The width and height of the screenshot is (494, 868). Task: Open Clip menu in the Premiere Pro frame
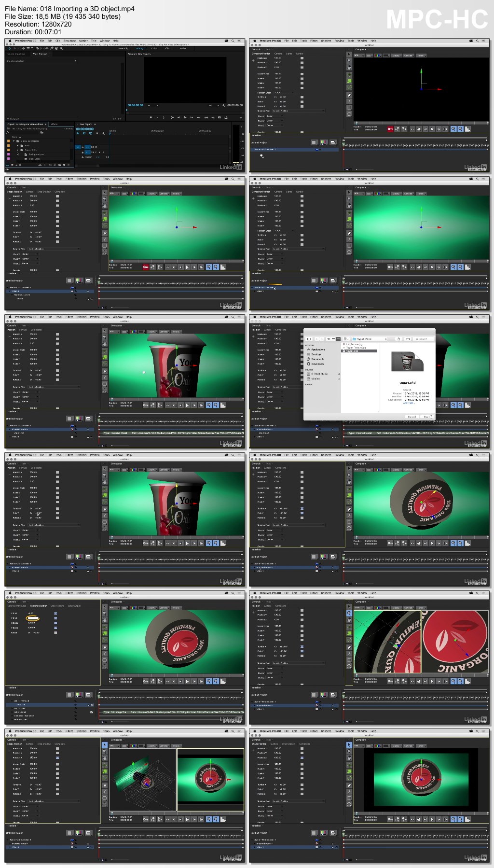click(58, 41)
